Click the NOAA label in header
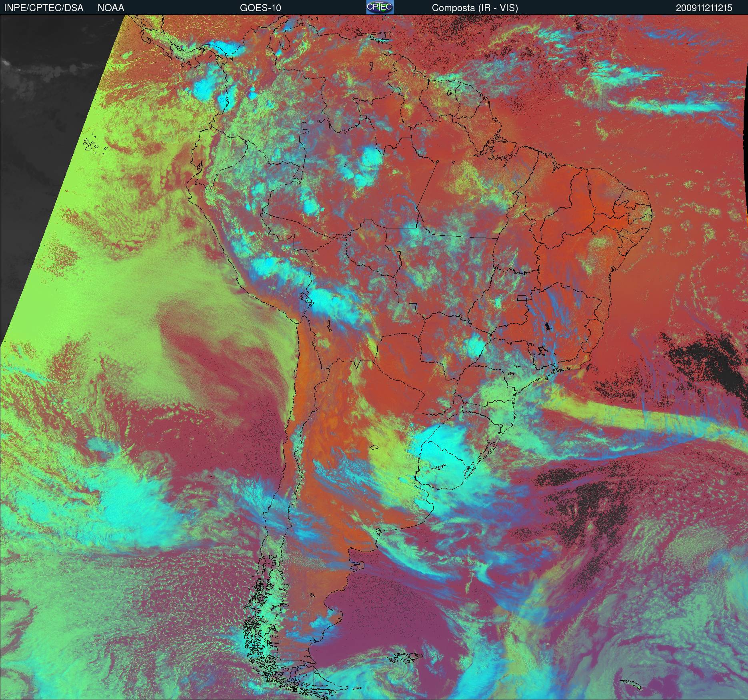The width and height of the screenshot is (748, 700). click(111, 8)
